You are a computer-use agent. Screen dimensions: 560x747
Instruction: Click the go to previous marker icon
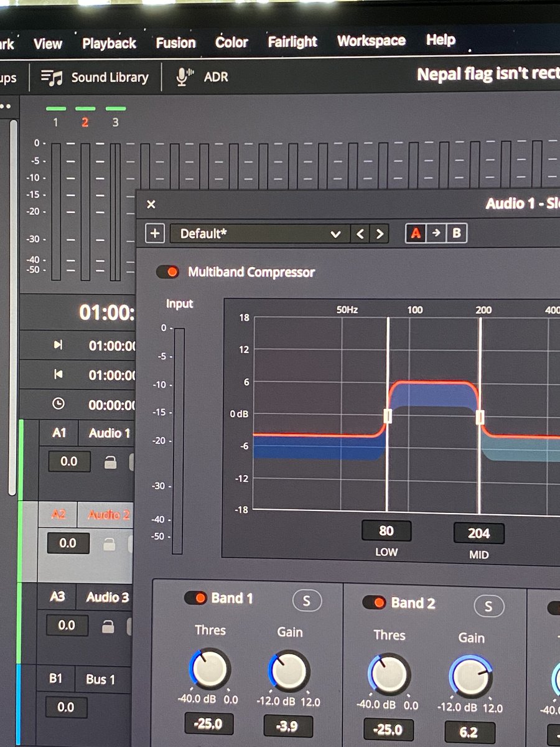point(58,374)
